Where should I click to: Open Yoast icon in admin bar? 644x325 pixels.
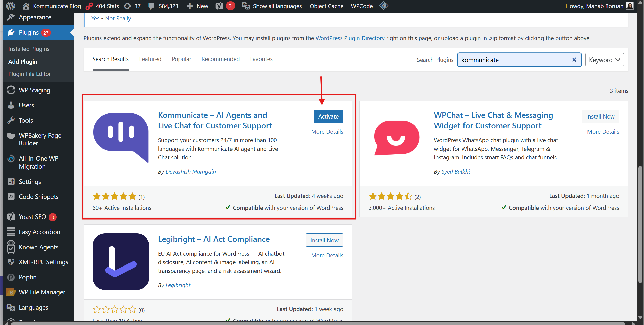tap(219, 6)
